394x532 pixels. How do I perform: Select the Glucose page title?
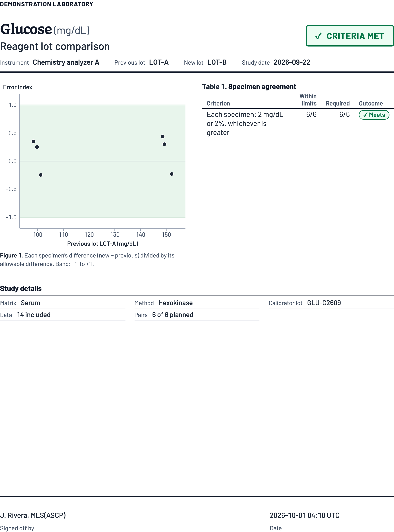pos(26,29)
